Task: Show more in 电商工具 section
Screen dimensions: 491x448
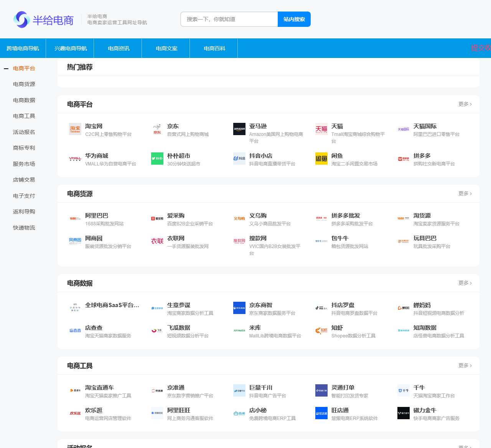Action: click(x=465, y=365)
